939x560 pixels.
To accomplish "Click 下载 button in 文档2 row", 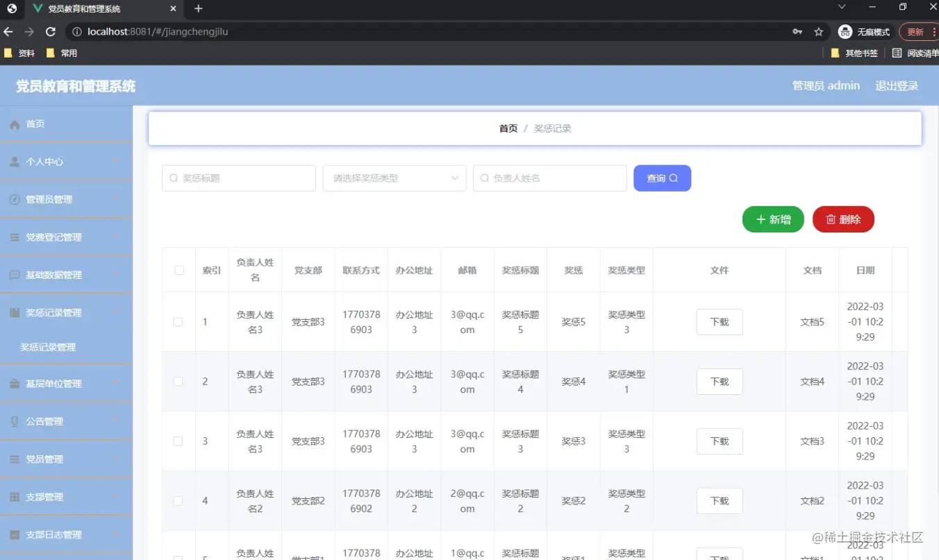I will tap(720, 501).
